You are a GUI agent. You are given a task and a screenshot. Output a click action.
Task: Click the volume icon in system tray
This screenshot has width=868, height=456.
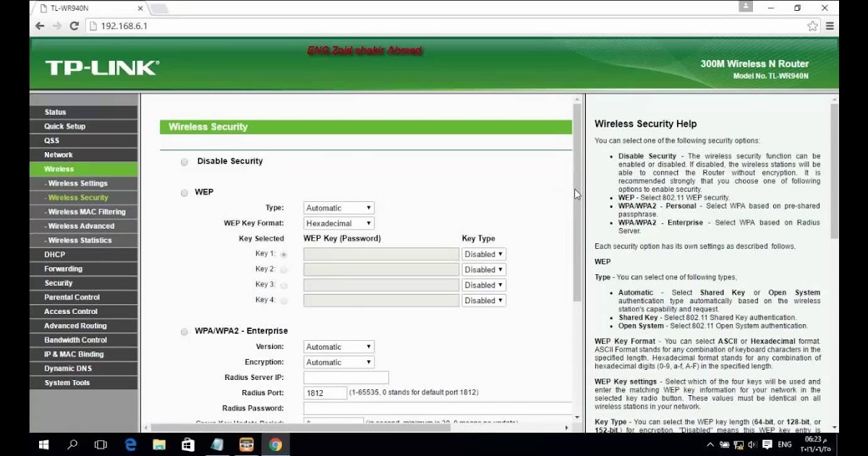(x=751, y=444)
